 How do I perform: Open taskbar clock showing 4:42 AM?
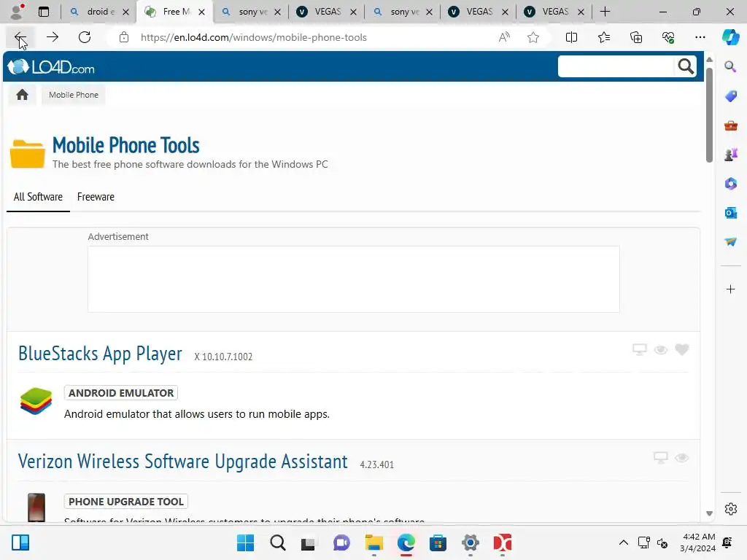click(x=698, y=542)
